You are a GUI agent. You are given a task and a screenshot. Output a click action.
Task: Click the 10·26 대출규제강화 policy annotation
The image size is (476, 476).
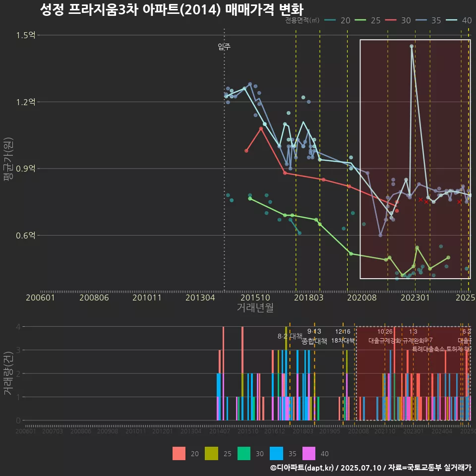[385, 336]
